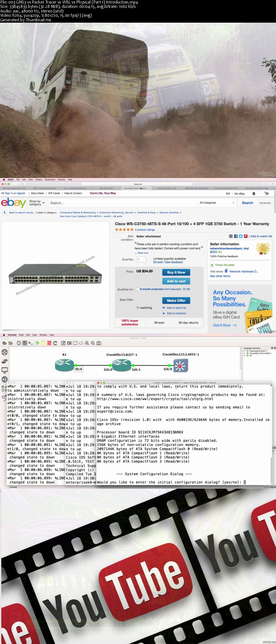Viewport: 276px width, 644px height.
Task: Zoom out on GNS3 topology
Action: 93,343
